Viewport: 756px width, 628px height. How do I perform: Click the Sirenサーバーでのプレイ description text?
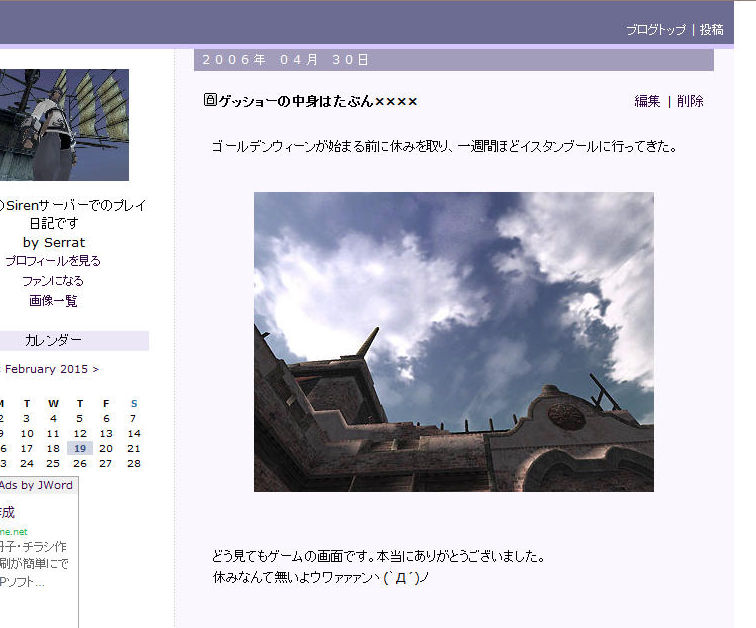click(72, 214)
